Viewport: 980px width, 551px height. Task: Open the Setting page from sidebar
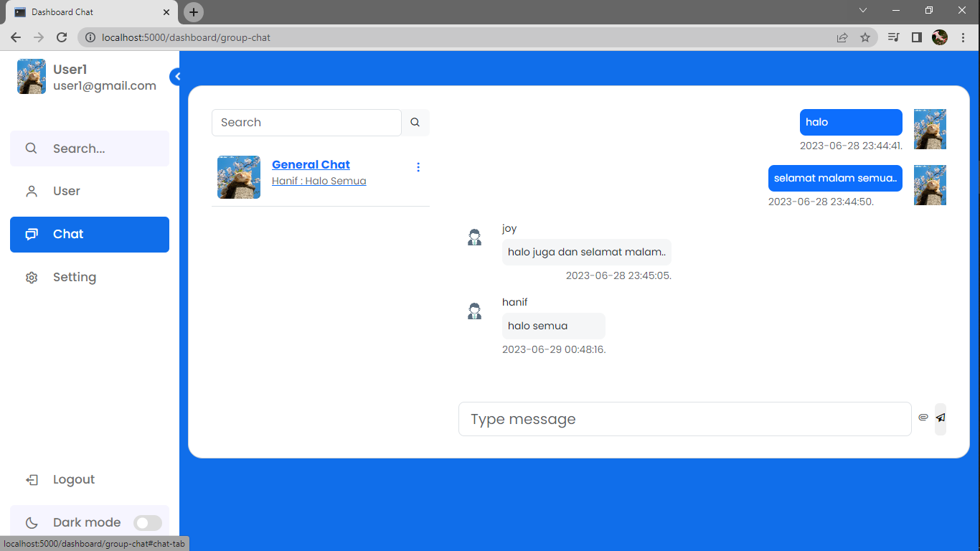click(74, 278)
